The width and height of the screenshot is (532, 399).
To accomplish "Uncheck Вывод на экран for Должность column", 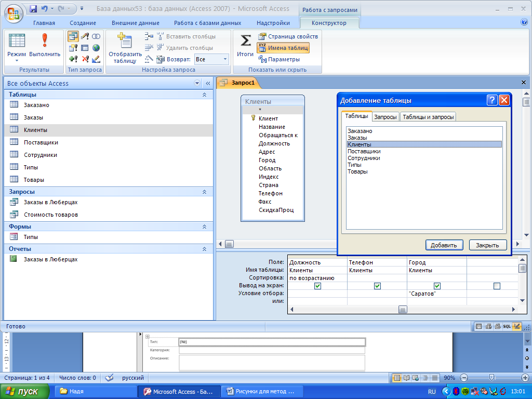I will pos(317,286).
